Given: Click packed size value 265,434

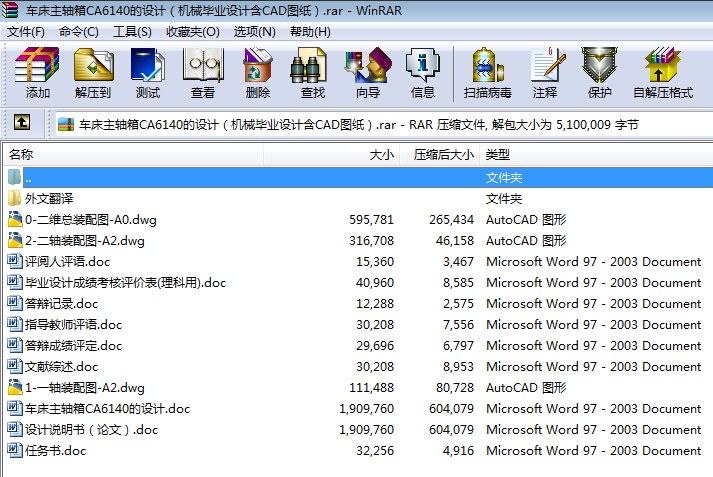Looking at the screenshot, I should coord(452,220).
